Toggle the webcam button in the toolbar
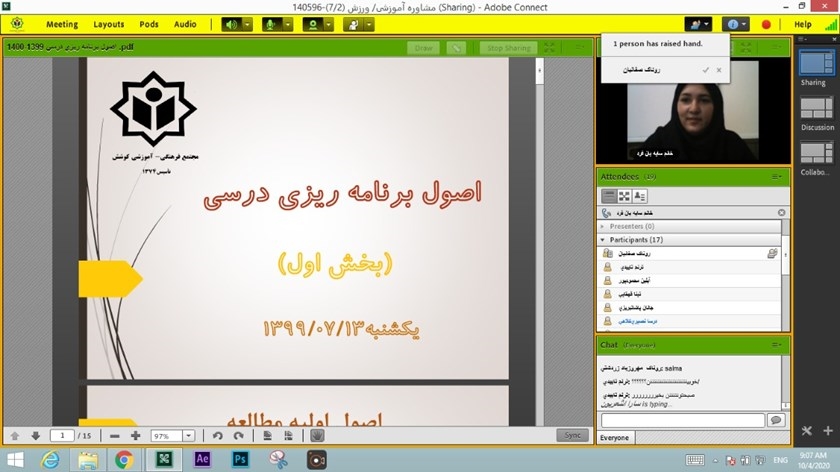840x472 pixels. (312, 24)
